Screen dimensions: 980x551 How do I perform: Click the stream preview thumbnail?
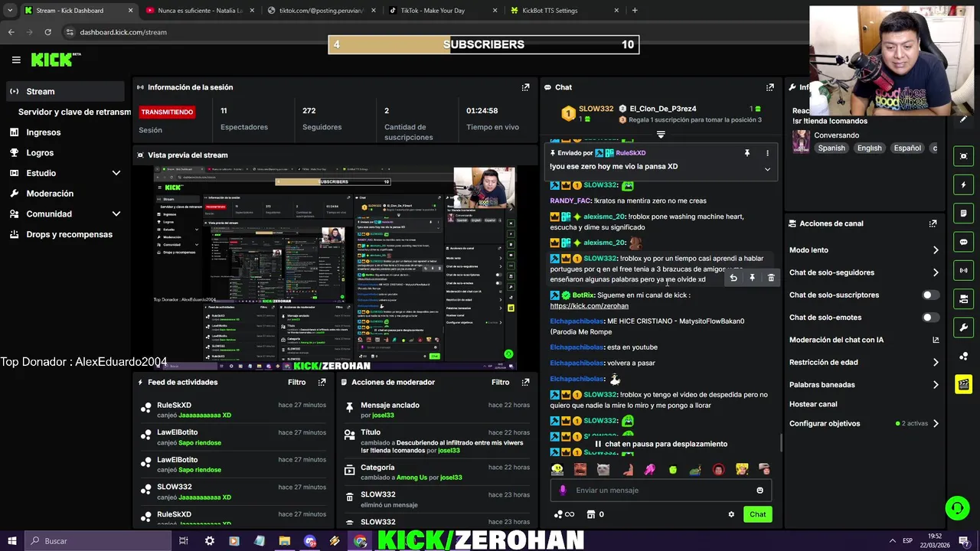coord(335,269)
